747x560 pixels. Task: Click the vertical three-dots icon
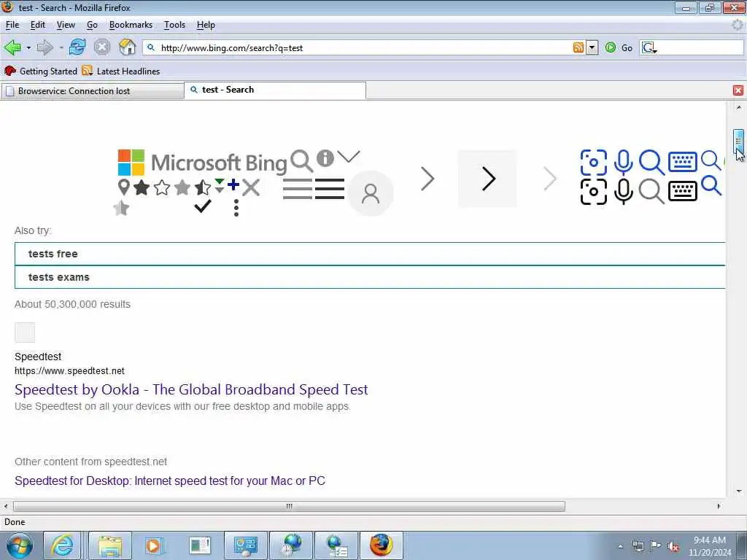click(236, 208)
